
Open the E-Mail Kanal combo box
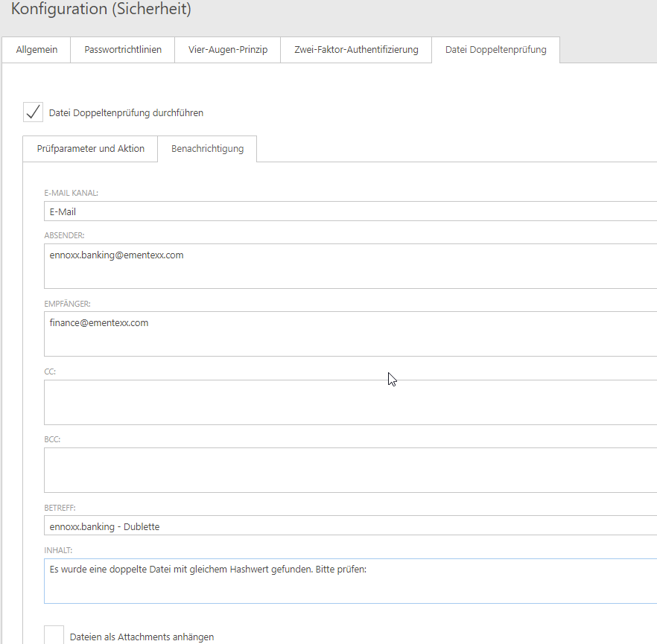click(350, 211)
